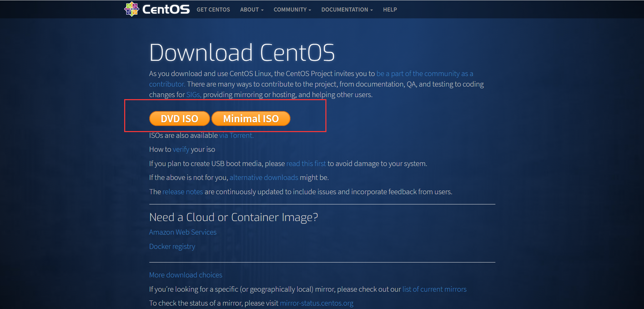Open 'be a part of the community' link
Image resolution: width=644 pixels, height=309 pixels.
(x=425, y=74)
